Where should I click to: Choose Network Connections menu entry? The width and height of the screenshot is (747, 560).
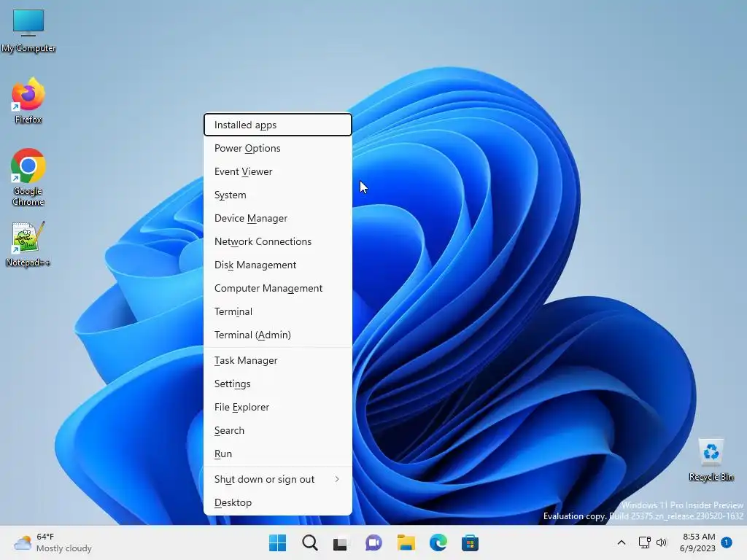tap(278, 241)
